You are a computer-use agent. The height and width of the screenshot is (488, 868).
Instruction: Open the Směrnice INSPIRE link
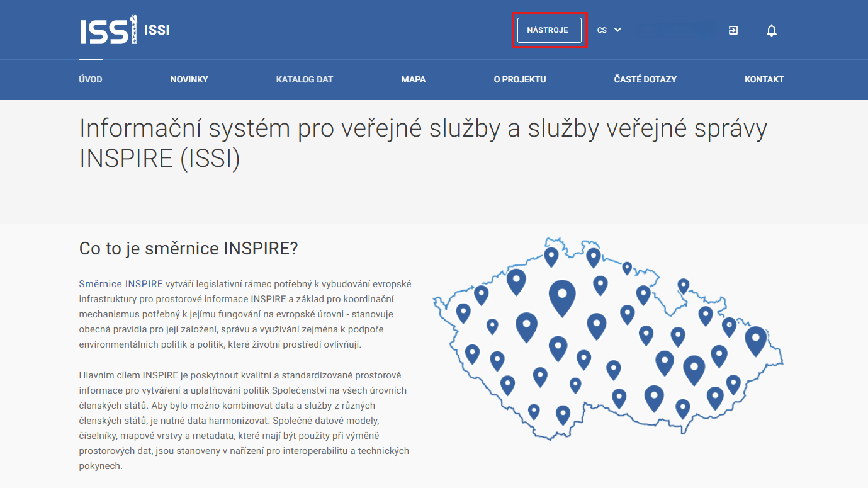coord(121,283)
